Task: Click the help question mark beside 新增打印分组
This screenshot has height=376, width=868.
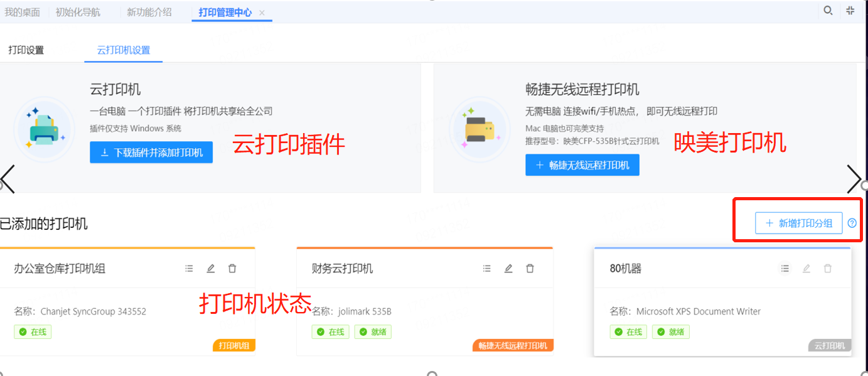Action: pyautogui.click(x=852, y=223)
